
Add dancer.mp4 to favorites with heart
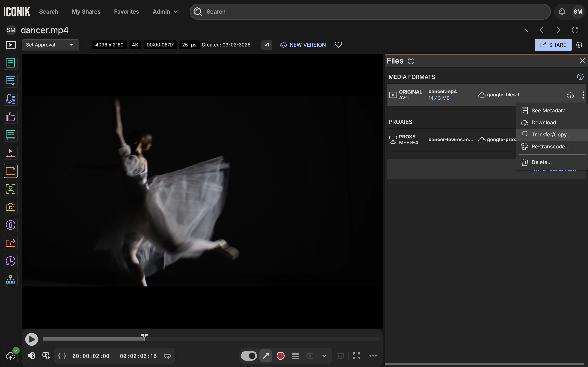coord(338,45)
